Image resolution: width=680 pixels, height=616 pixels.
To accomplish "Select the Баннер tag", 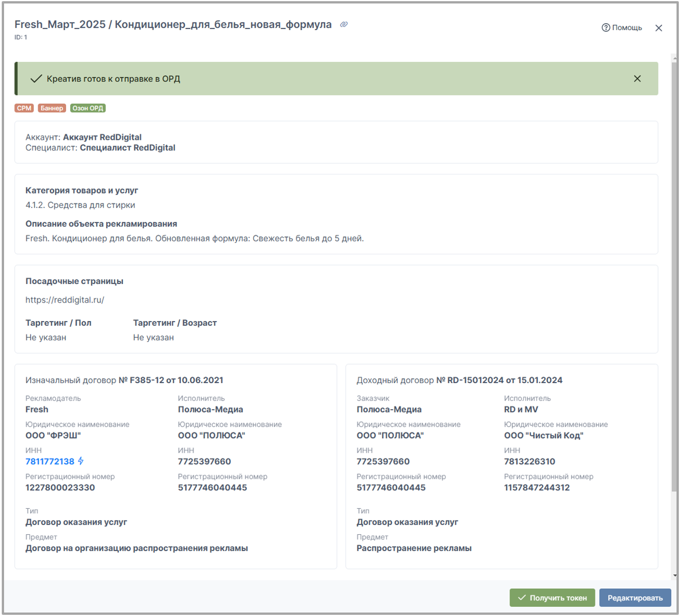I will coord(52,108).
